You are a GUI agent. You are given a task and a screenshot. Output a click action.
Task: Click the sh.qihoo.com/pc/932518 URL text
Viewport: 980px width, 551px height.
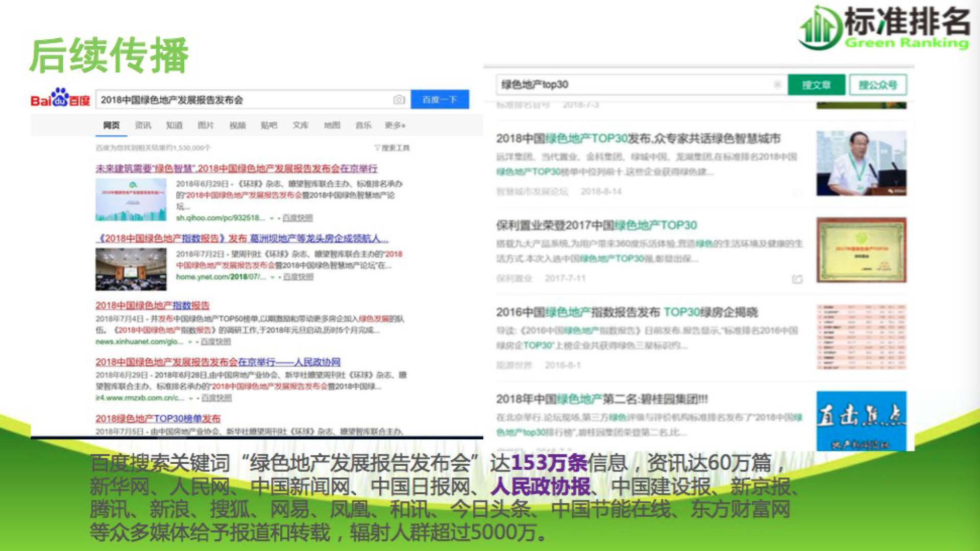point(220,218)
